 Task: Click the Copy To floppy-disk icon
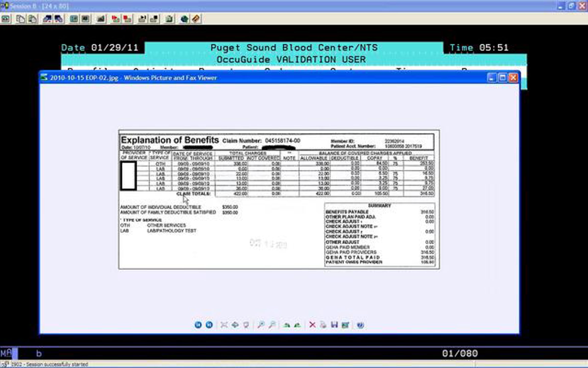click(334, 325)
